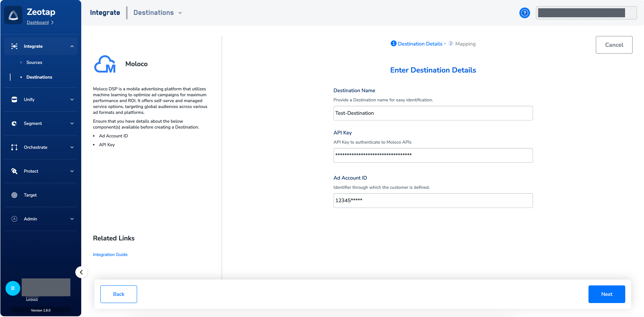Click the Dashboard arrow chevron
This screenshot has width=644, height=317.
52,22
